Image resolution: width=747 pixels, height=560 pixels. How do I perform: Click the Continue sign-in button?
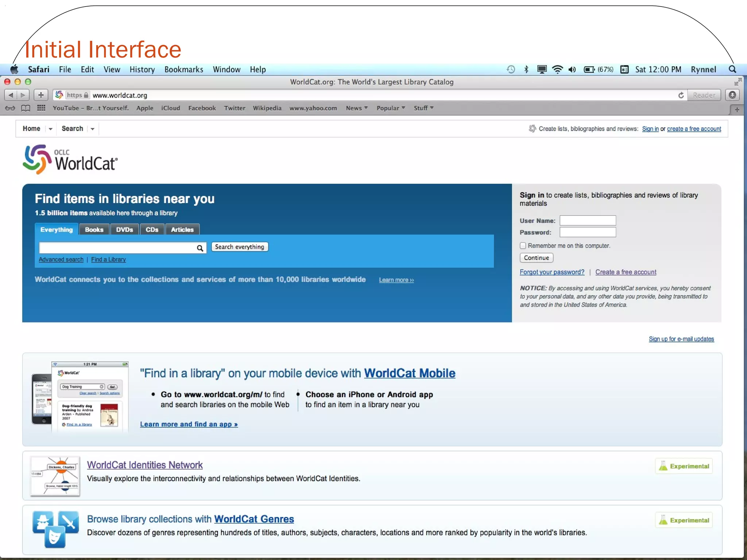[537, 258]
